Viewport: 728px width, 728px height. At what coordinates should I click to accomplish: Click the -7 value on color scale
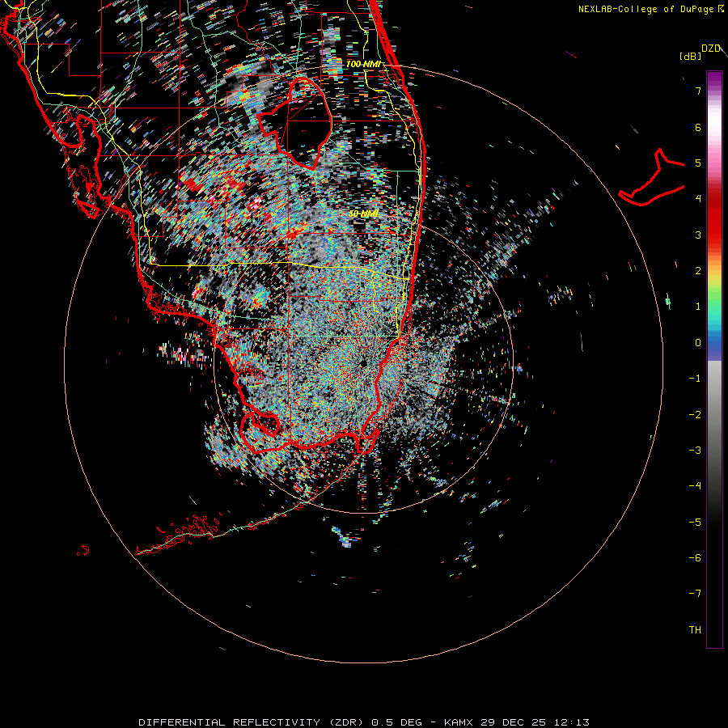695,594
